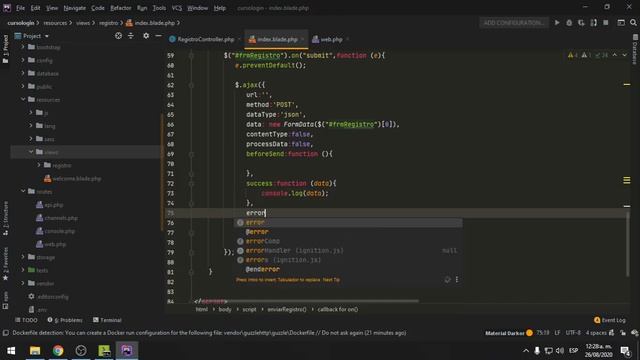Open the VCS menu
This screenshot has height=360, width=640.
coord(177,8)
